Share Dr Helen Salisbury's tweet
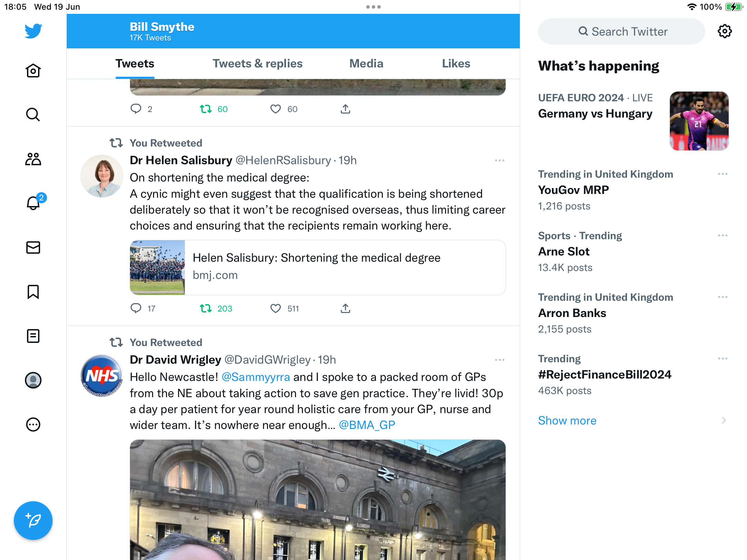The height and width of the screenshot is (560, 747). click(x=345, y=308)
